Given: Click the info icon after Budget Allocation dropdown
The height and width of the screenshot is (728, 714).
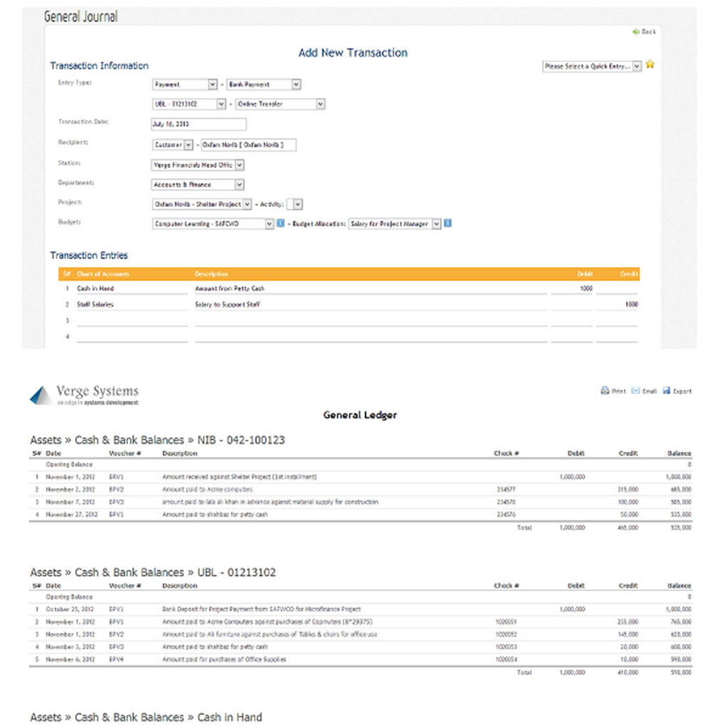Looking at the screenshot, I should [448, 223].
